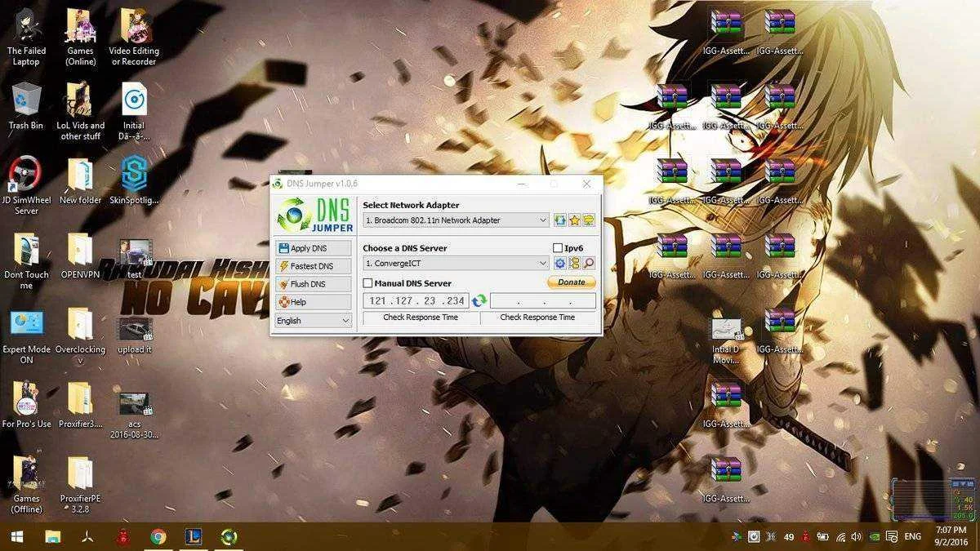
Task: Select the SkinSpotlig... desktop shortcut
Action: [x=134, y=181]
